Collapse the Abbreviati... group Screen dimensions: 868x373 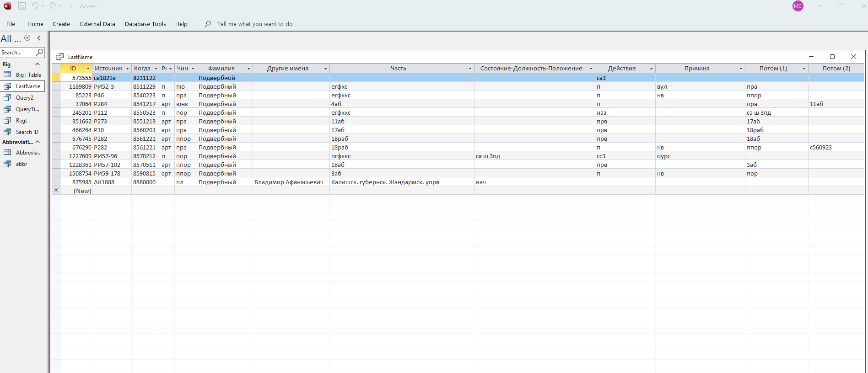[38, 142]
